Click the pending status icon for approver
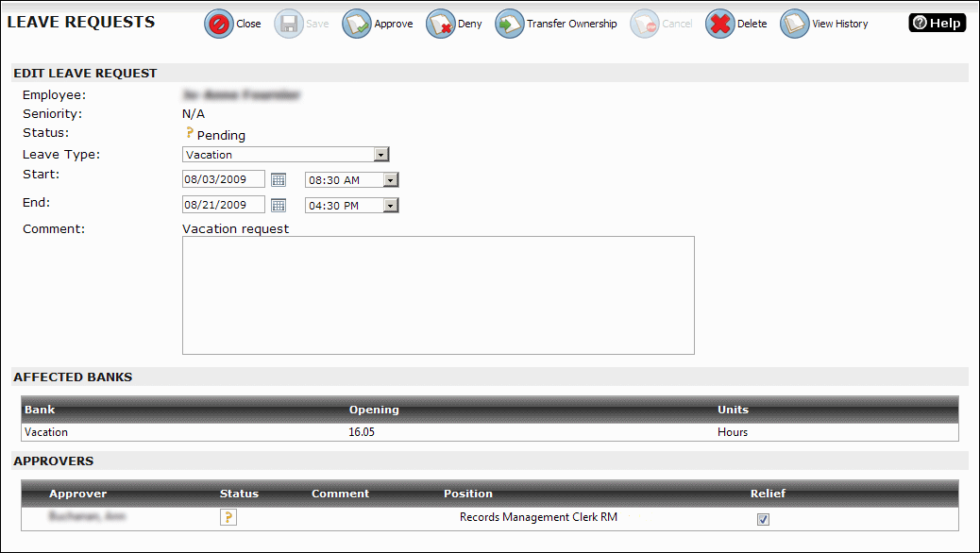 pos(228,517)
